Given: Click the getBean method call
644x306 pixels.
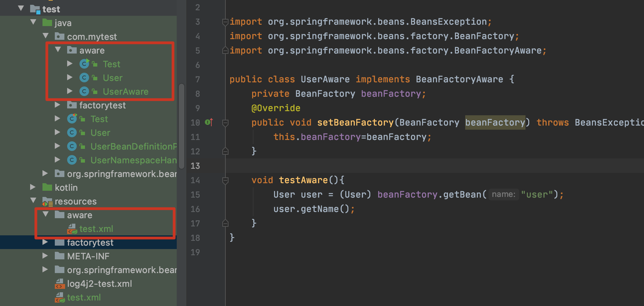Looking at the screenshot, I should click(462, 195).
